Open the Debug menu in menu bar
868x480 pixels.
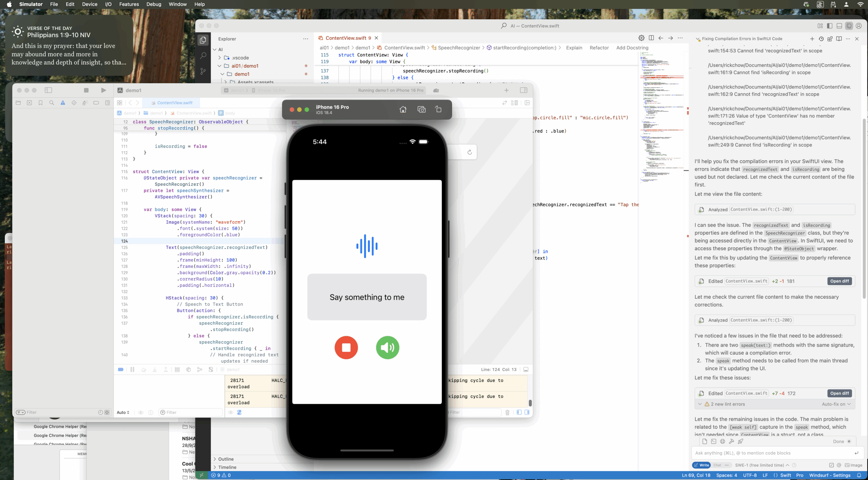coord(154,4)
